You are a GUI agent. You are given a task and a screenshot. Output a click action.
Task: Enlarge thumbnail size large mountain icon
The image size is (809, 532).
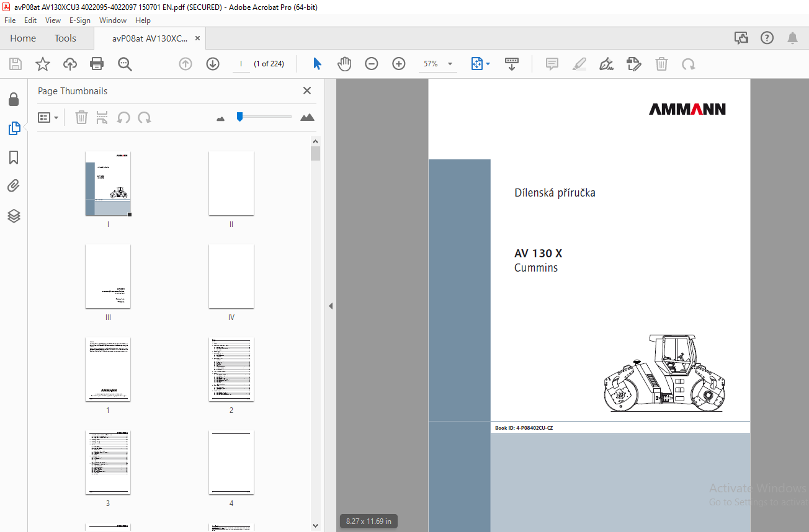tap(307, 117)
